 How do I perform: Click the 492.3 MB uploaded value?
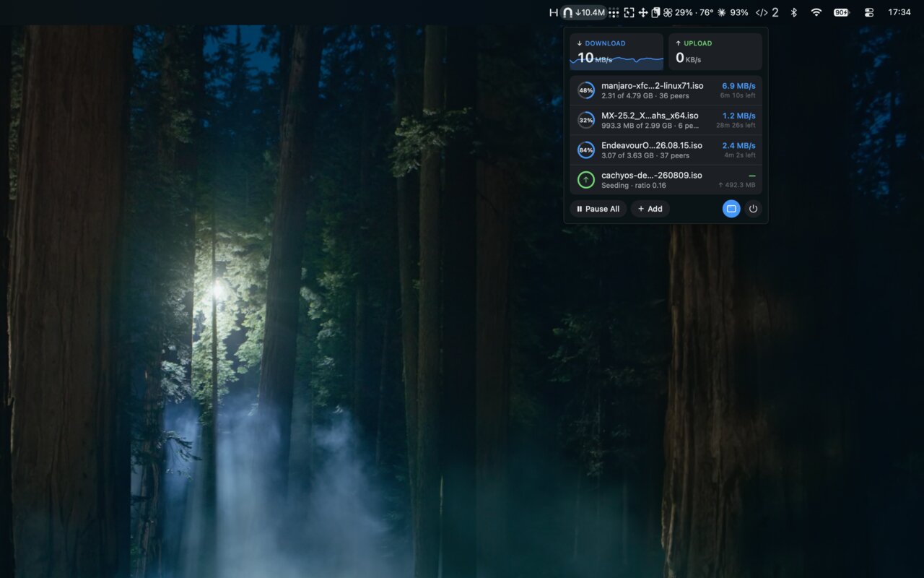737,185
